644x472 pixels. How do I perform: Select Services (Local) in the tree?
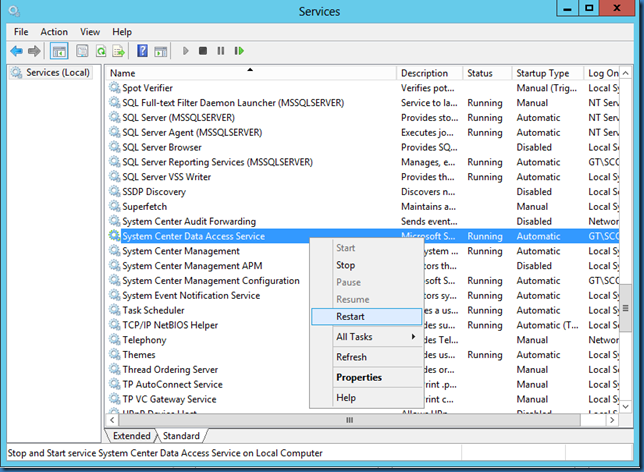[57, 73]
